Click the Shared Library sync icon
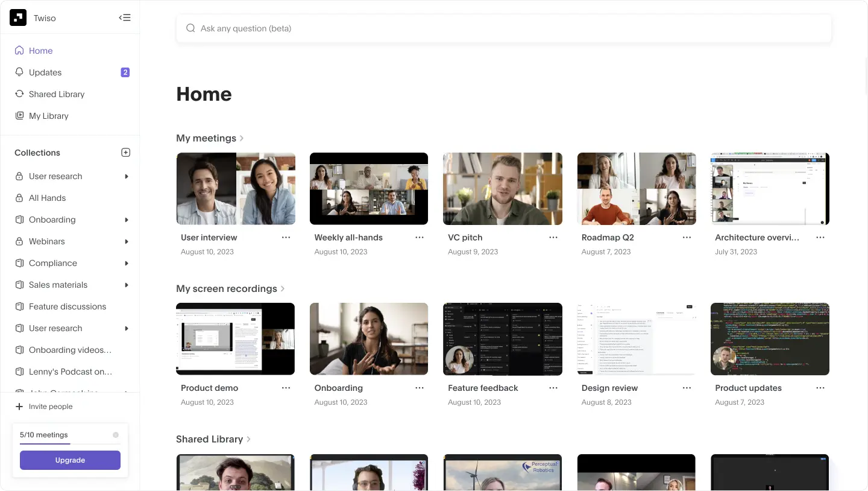868x491 pixels. click(19, 94)
